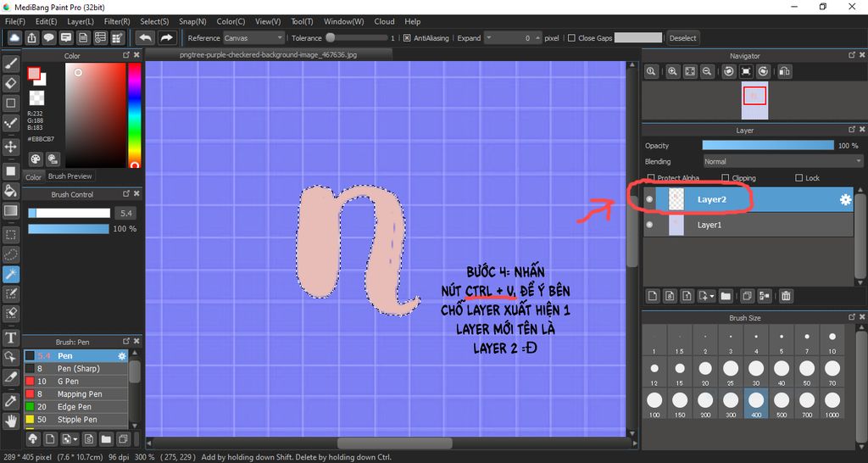Click the cloud icon in top toolbar
The height and width of the screenshot is (463, 868).
pyautogui.click(x=14, y=37)
